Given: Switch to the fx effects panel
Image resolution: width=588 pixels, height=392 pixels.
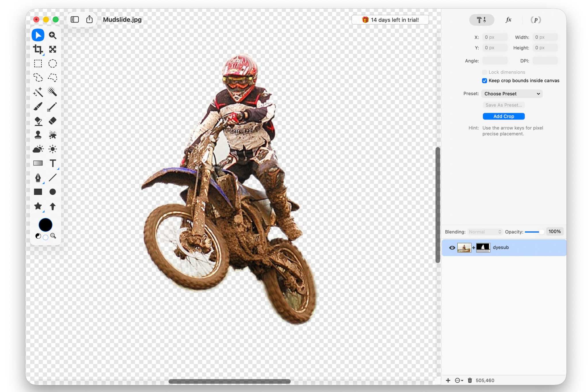Looking at the screenshot, I should [508, 20].
